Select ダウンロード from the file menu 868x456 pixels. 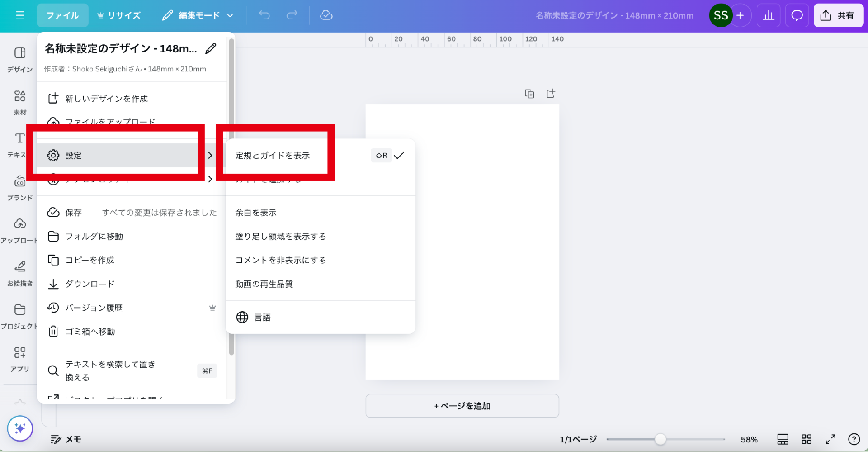pos(90,284)
